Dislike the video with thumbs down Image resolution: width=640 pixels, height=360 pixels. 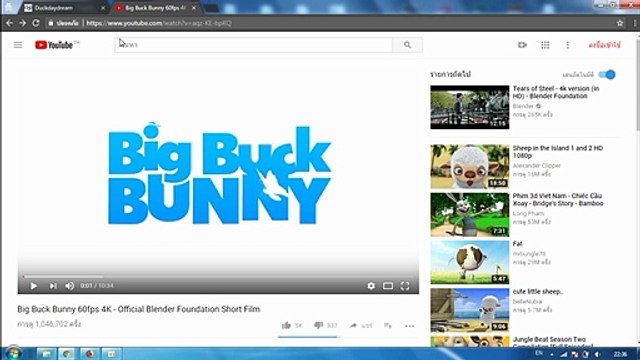(x=318, y=325)
